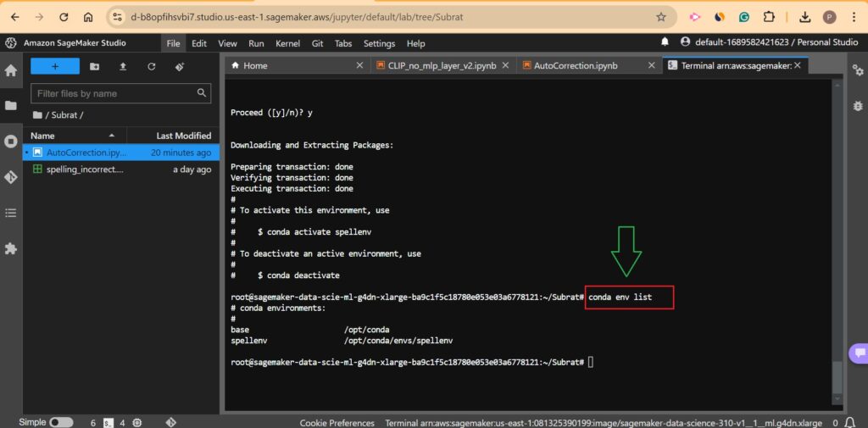The image size is (868, 428).
Task: Create a new folder icon
Action: [x=94, y=66]
